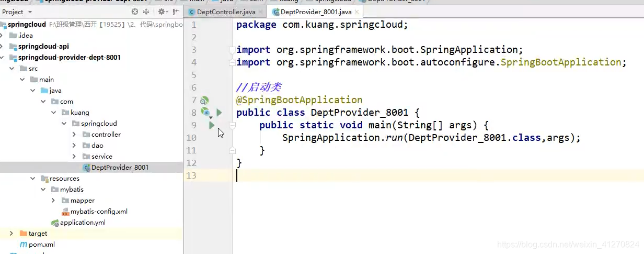The width and height of the screenshot is (644, 254).
Task: Select DeptProvider_8001 class in tree
Action: (x=91, y=168)
